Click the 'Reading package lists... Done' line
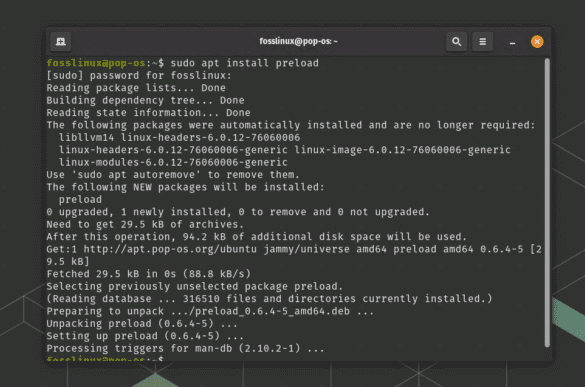Image resolution: width=585 pixels, height=387 pixels. pos(136,88)
